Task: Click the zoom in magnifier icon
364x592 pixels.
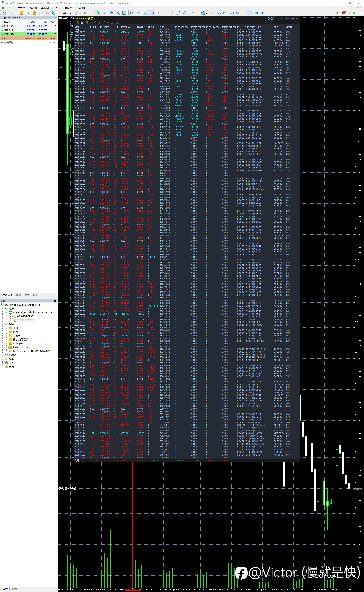Action: pyautogui.click(x=112, y=13)
